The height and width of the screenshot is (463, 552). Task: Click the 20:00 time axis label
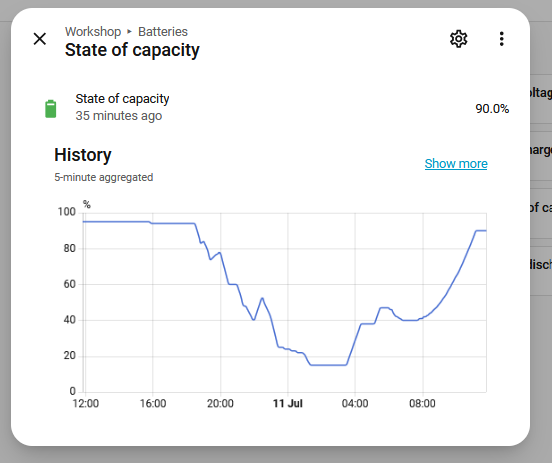tap(220, 403)
